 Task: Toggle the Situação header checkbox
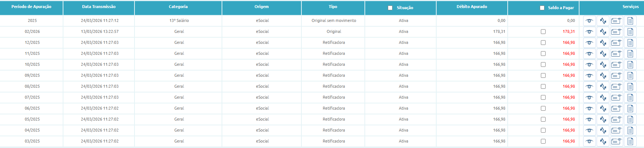tap(390, 8)
